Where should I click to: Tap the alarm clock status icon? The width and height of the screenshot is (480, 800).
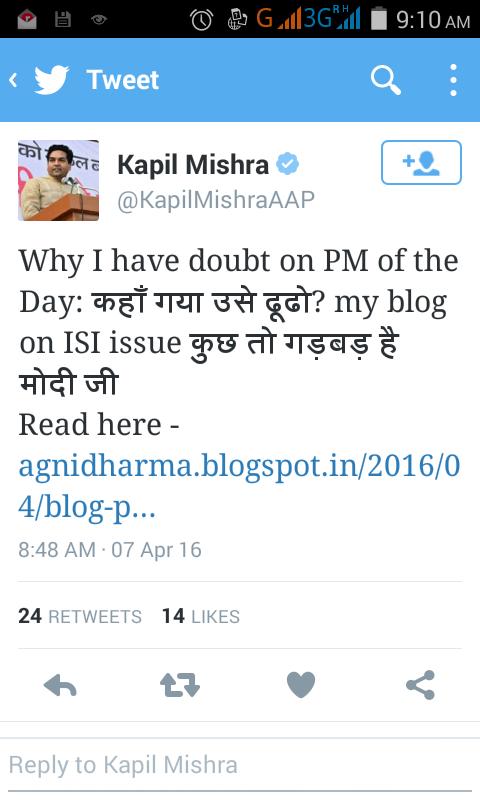[201, 19]
